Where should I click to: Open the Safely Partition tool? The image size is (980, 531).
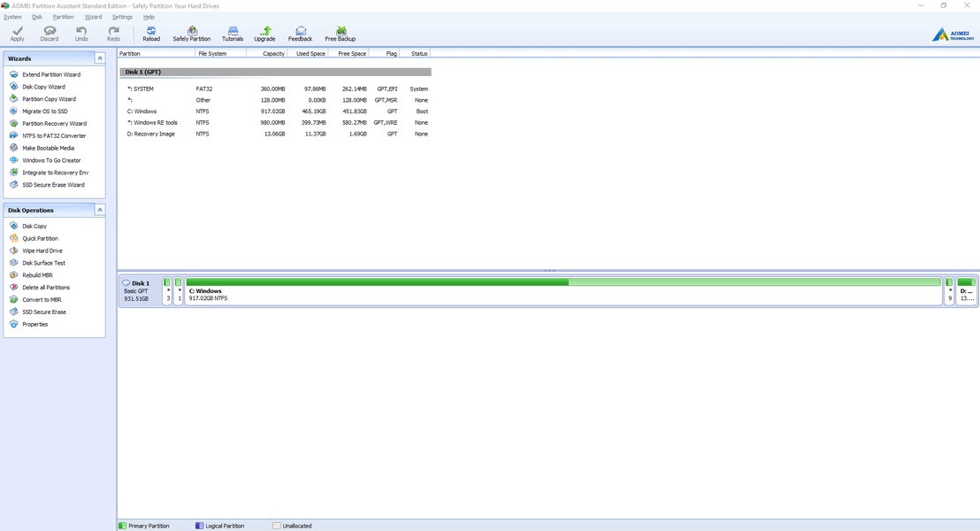192,34
